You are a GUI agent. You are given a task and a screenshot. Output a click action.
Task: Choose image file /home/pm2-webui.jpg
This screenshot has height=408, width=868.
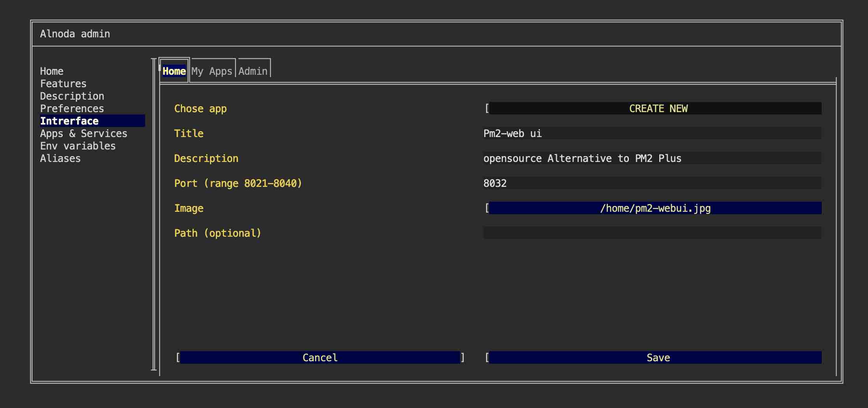point(655,208)
